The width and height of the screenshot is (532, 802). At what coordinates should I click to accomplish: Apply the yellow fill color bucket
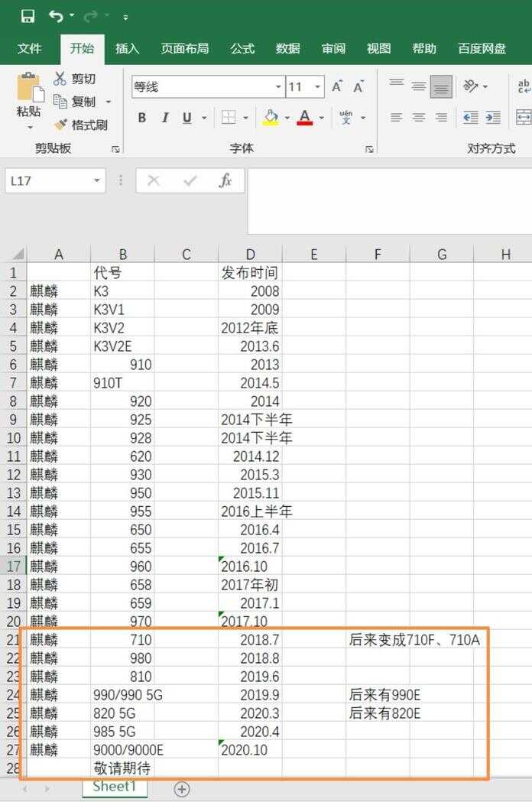[x=271, y=118]
